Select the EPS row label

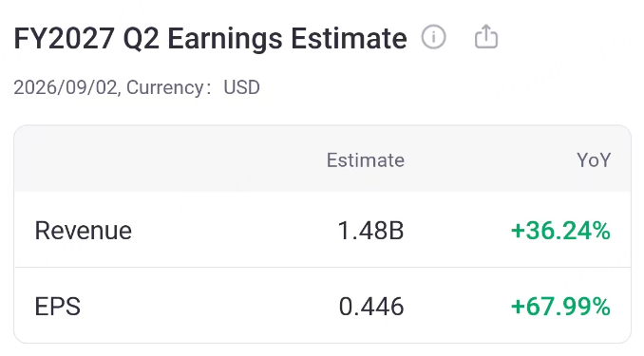tap(58, 307)
